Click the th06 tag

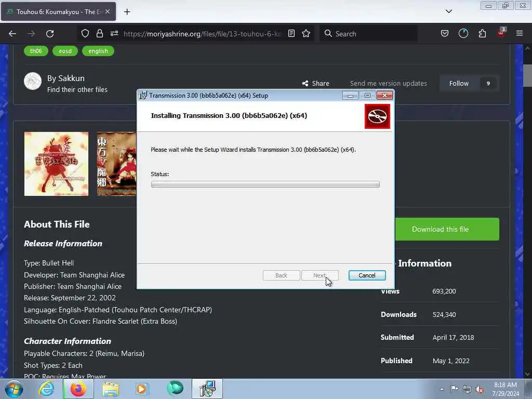pos(36,51)
